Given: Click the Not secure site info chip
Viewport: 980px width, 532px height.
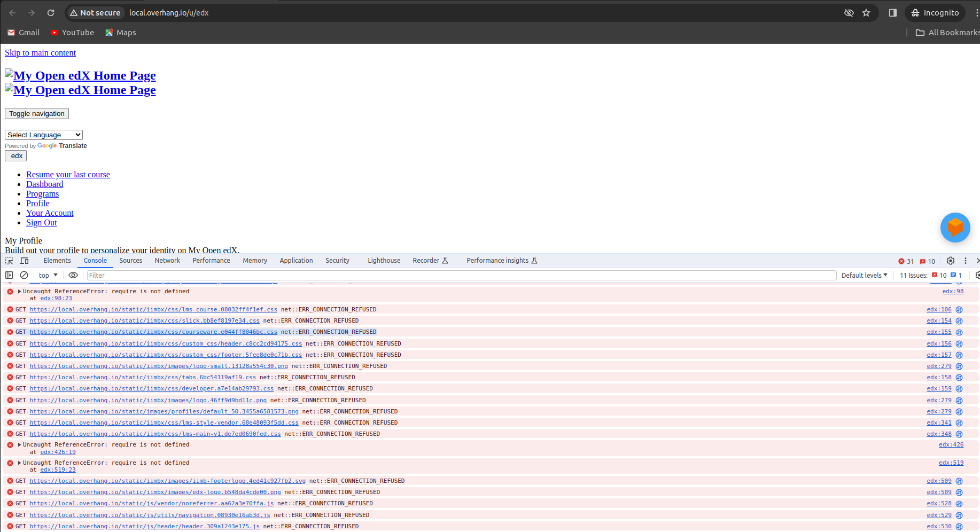Looking at the screenshot, I should [95, 13].
